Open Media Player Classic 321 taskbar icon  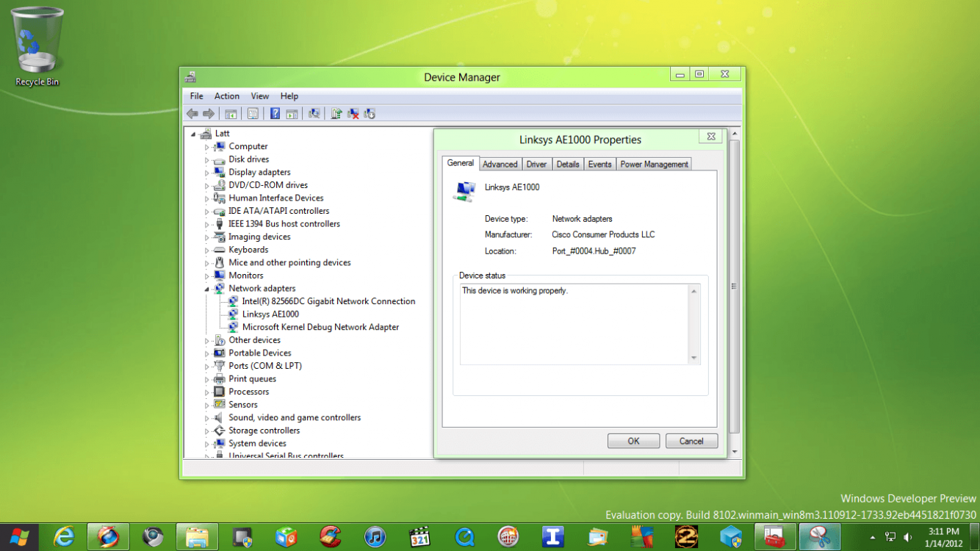[419, 537]
